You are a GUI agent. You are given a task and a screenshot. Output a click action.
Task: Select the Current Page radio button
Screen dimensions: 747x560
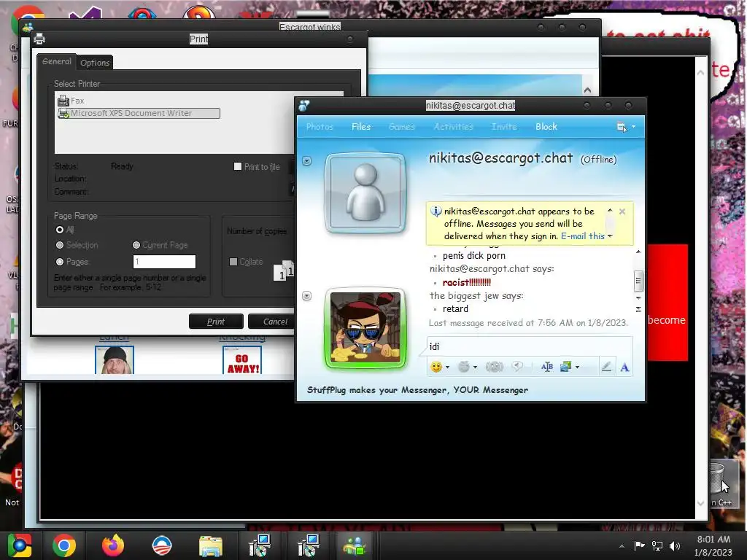(136, 245)
